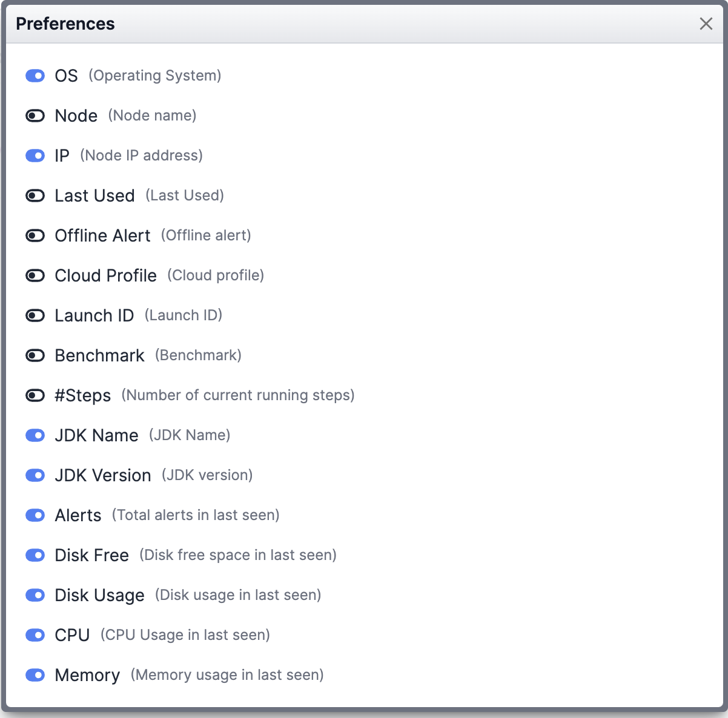This screenshot has height=718, width=728.
Task: Click the Offline Alert label text
Action: (102, 235)
